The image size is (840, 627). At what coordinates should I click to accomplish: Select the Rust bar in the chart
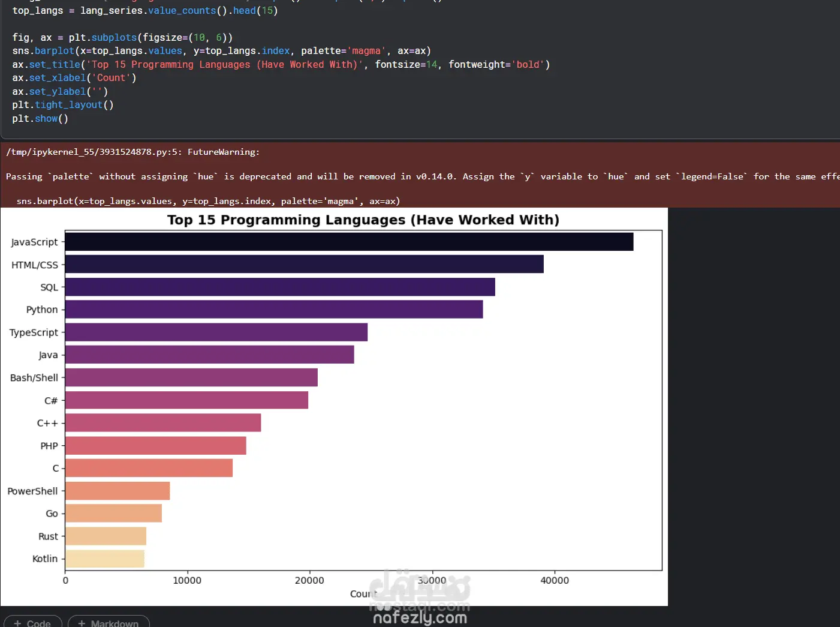tap(106, 536)
